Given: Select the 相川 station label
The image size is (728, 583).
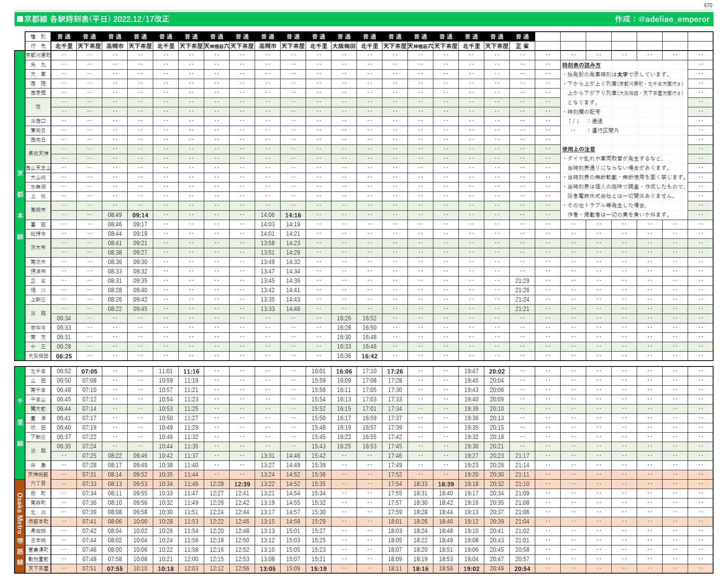Looking at the screenshot, I should (38, 290).
